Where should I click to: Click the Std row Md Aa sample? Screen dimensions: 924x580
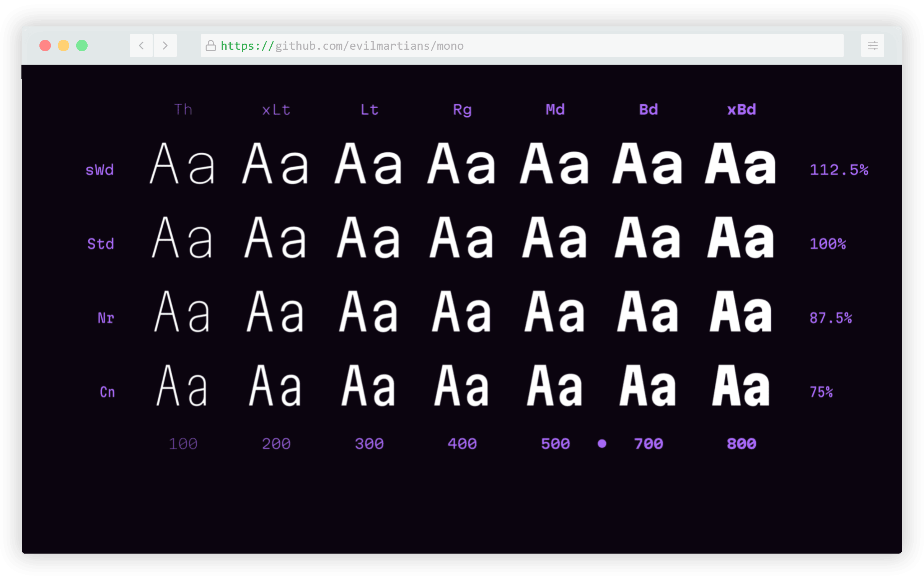[x=555, y=238]
